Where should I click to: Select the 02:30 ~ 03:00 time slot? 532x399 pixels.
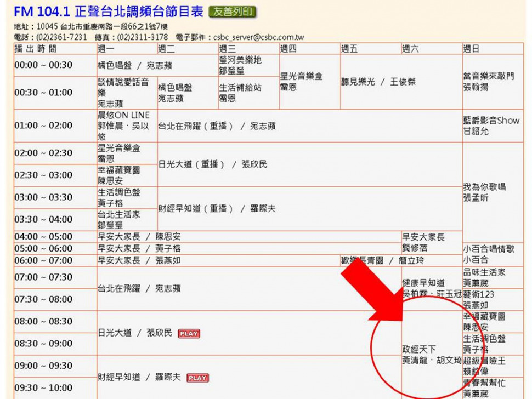pyautogui.click(x=55, y=175)
